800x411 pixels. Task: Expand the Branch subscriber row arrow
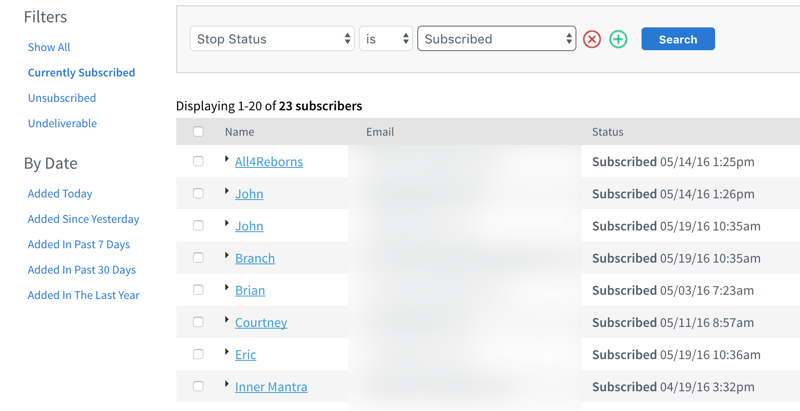click(x=227, y=255)
